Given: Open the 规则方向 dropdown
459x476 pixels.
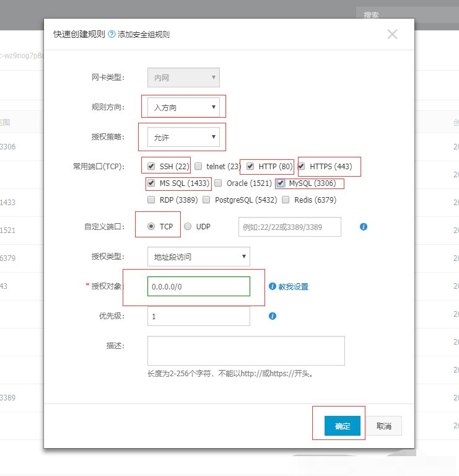Looking at the screenshot, I should (183, 107).
